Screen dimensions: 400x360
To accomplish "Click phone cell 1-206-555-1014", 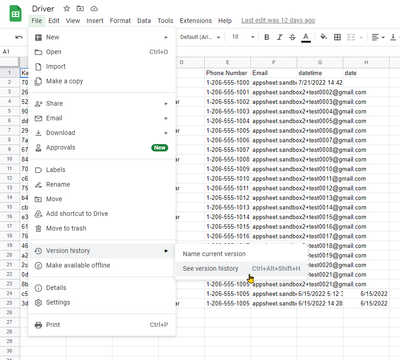I will pos(227,217).
